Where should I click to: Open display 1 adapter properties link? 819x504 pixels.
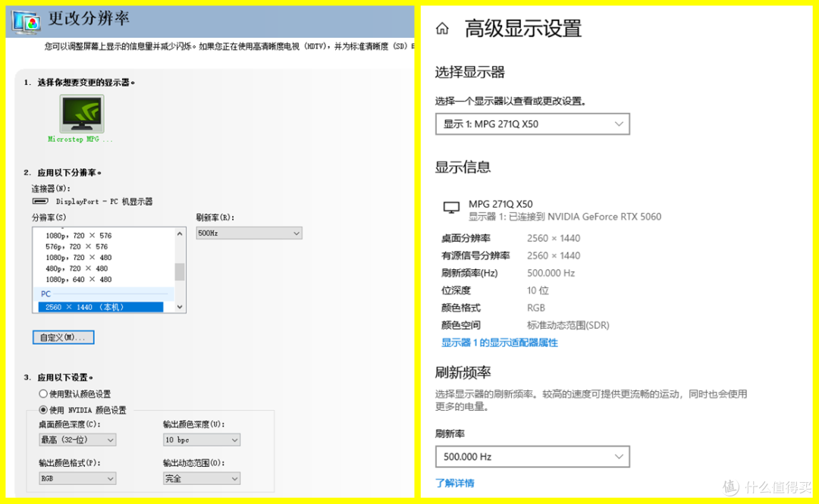click(499, 343)
